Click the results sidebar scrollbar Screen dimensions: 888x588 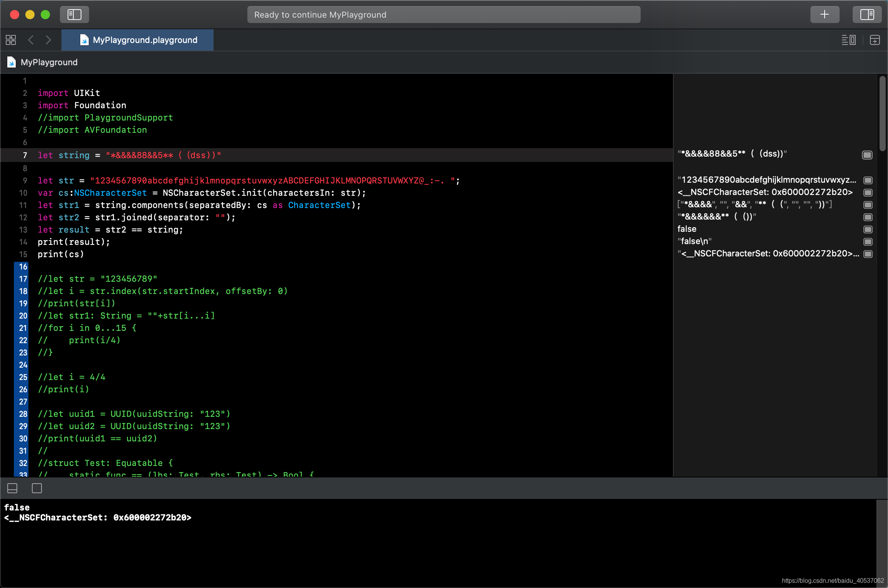coord(883,114)
